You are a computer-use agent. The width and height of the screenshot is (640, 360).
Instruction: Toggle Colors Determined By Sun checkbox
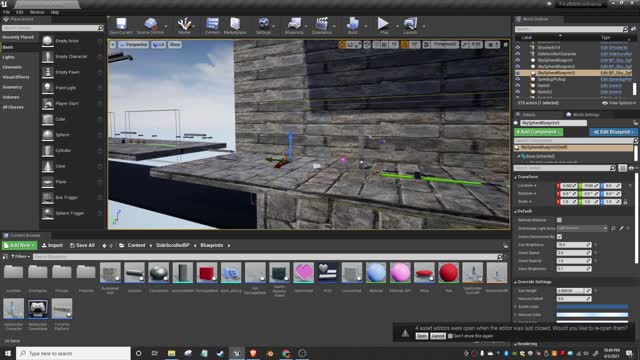559,237
